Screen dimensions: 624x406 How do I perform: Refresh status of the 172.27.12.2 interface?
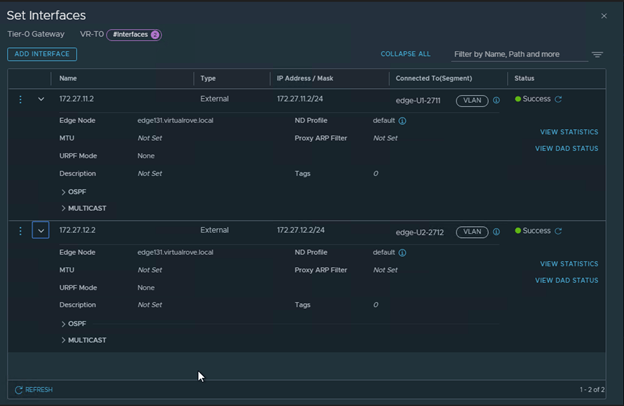558,231
